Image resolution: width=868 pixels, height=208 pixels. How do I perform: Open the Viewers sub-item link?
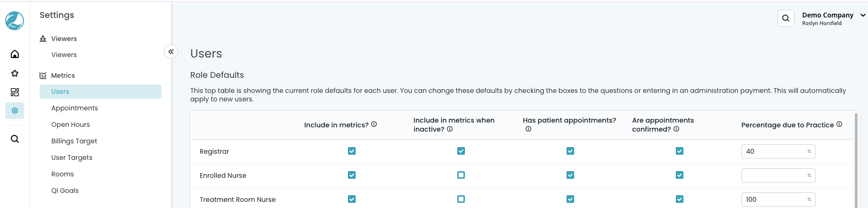tap(64, 55)
